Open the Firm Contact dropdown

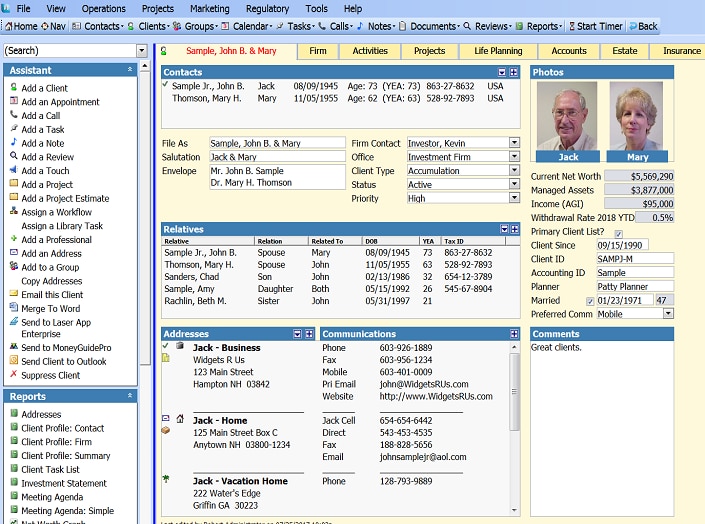coord(514,143)
